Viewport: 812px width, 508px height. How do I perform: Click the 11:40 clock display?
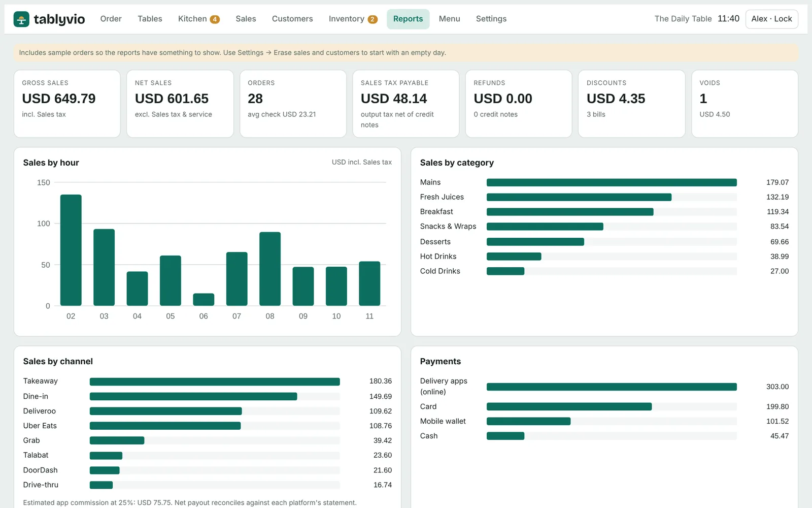(x=728, y=19)
